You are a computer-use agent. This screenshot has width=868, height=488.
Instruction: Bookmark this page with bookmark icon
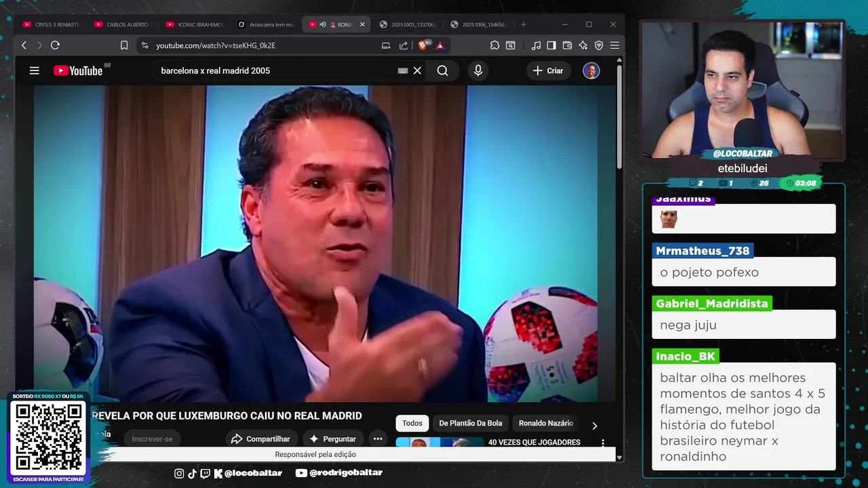124,45
